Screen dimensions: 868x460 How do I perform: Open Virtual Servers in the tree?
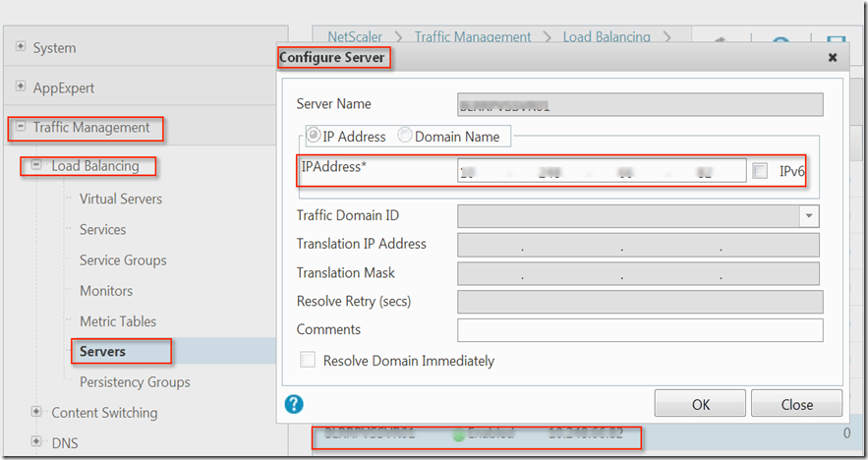point(121,199)
